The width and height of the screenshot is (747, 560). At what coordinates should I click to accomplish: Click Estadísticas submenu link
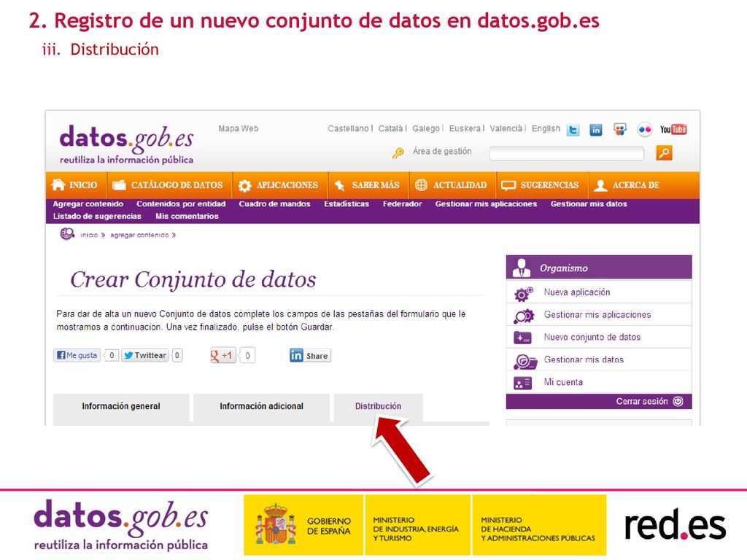(347, 204)
